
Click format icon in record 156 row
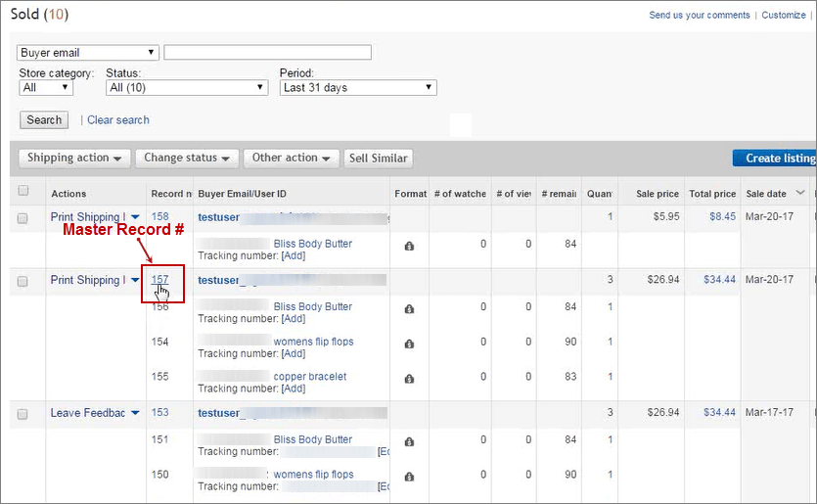tap(409, 309)
